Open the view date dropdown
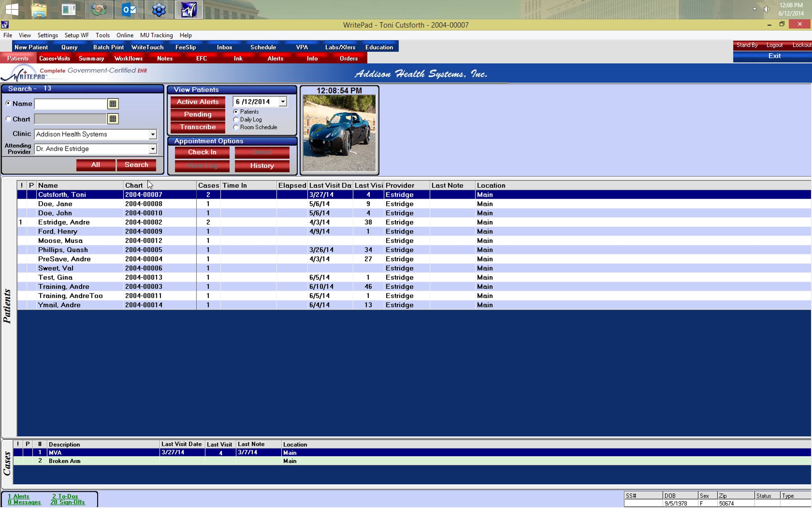 [x=283, y=102]
